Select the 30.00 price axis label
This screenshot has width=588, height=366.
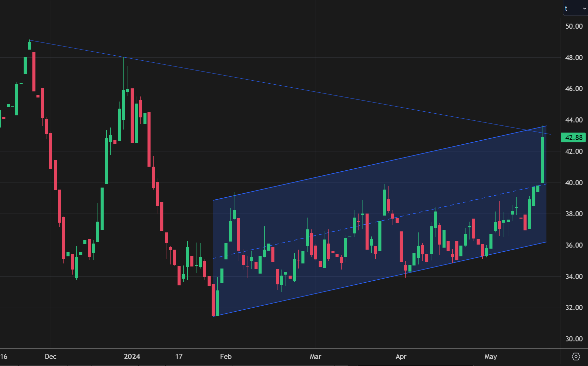click(574, 339)
